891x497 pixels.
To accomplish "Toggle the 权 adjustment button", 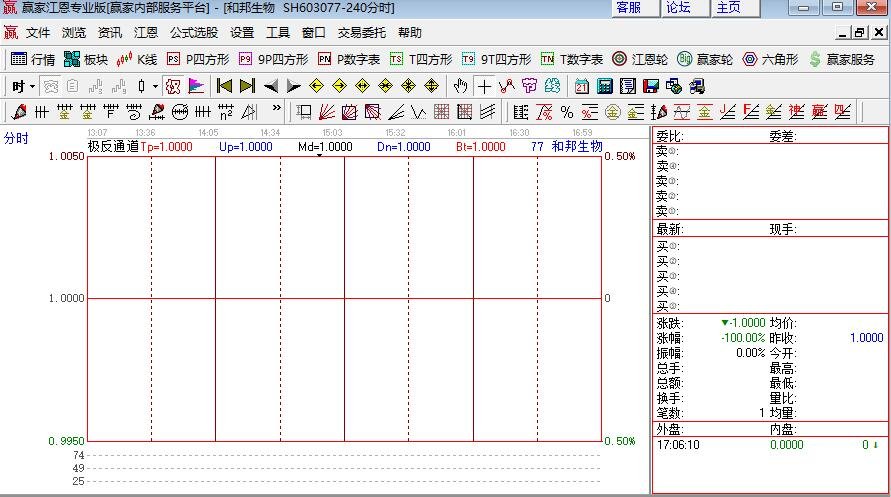I will point(173,86).
